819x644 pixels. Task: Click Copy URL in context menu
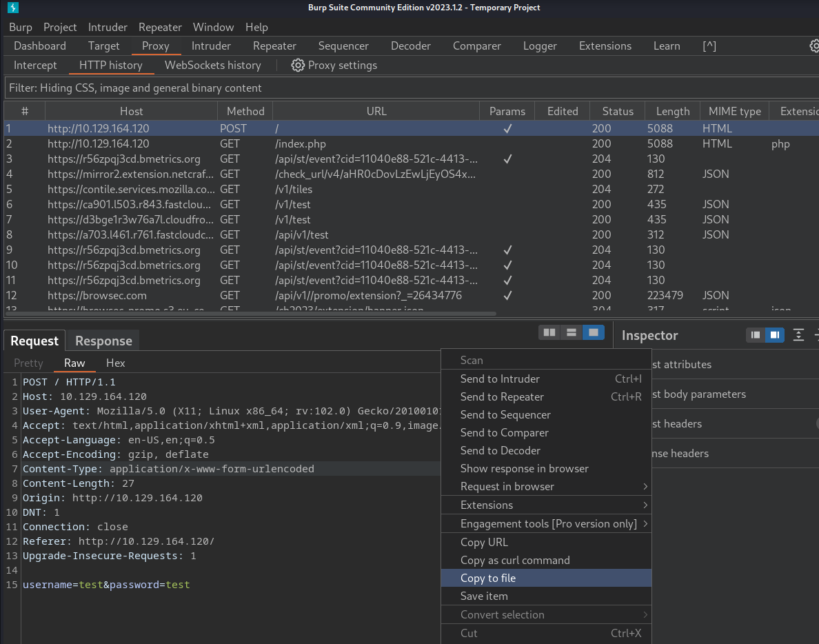(x=547, y=542)
